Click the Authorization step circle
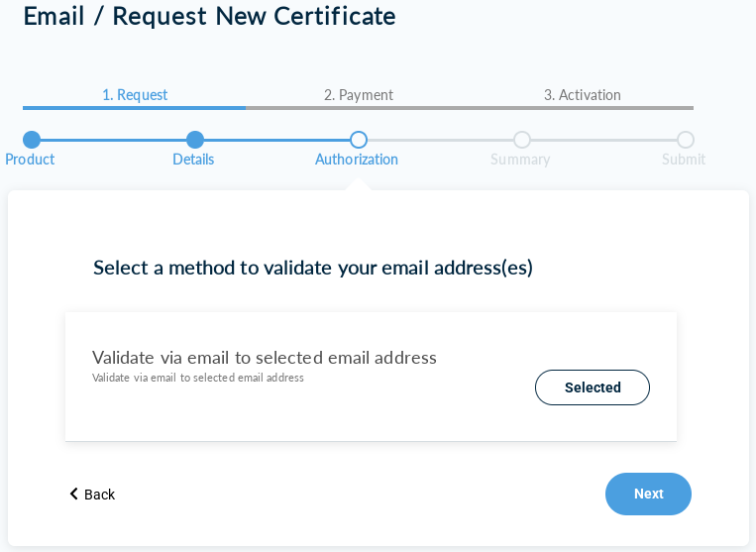Image resolution: width=756 pixels, height=552 pixels. [x=359, y=140]
